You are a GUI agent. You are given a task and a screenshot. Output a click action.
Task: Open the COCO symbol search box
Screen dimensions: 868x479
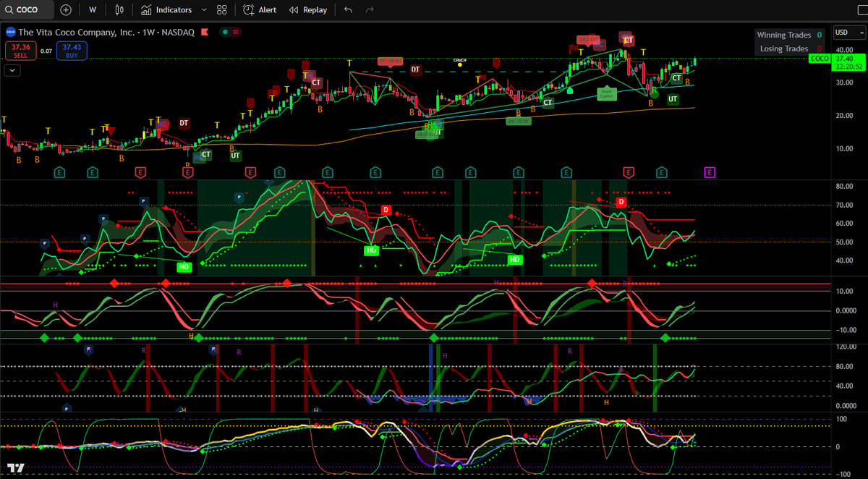27,10
